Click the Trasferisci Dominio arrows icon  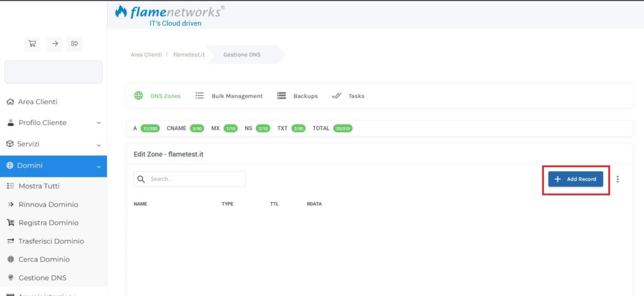[x=11, y=241]
